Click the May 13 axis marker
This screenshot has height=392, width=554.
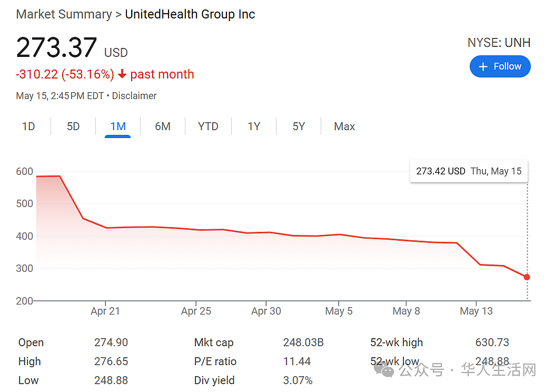pyautogui.click(x=476, y=311)
